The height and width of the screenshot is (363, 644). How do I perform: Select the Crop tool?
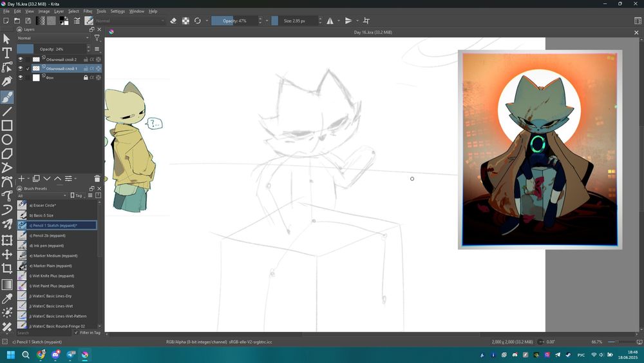click(x=6, y=268)
